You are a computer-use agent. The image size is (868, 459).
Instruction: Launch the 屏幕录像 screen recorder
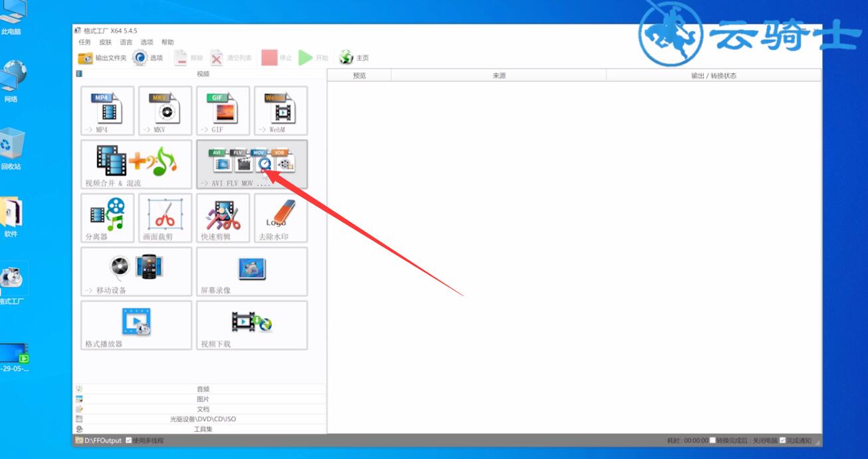[x=252, y=272]
